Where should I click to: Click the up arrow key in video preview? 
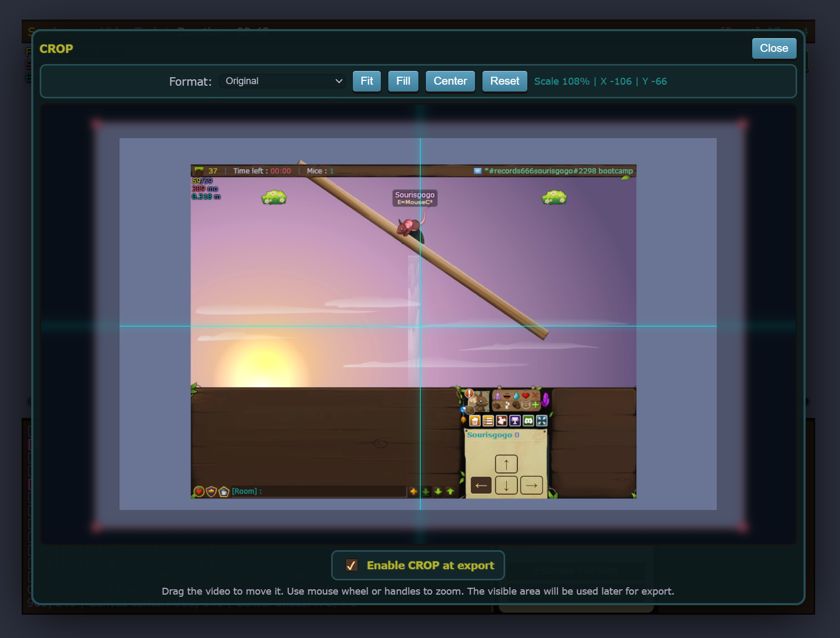[506, 464]
